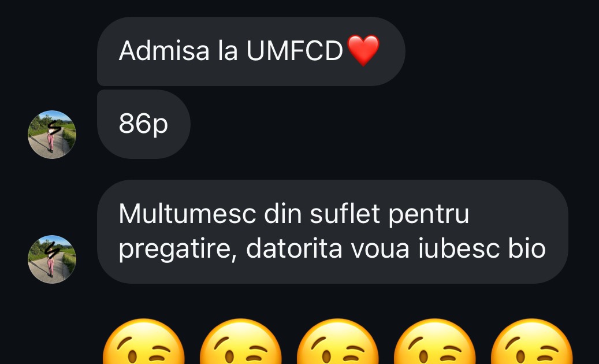Tap the red heart emoji after UMFCD

coord(364,50)
